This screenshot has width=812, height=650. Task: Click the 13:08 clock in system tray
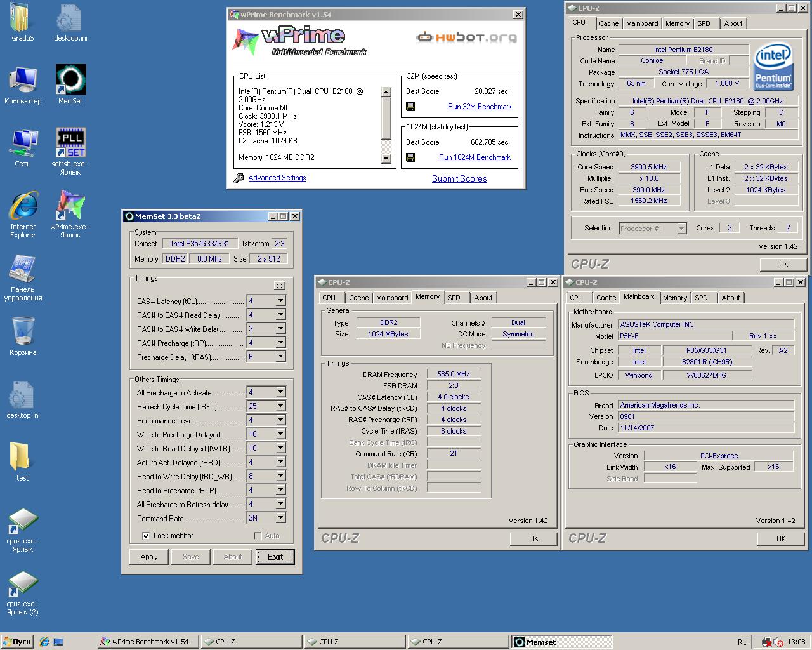coord(796,642)
